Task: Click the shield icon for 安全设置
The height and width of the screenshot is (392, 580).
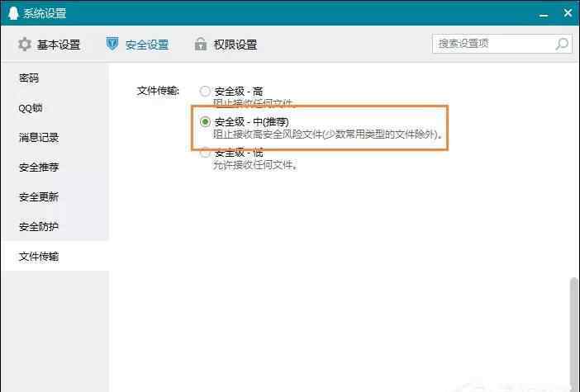Action: [x=112, y=44]
